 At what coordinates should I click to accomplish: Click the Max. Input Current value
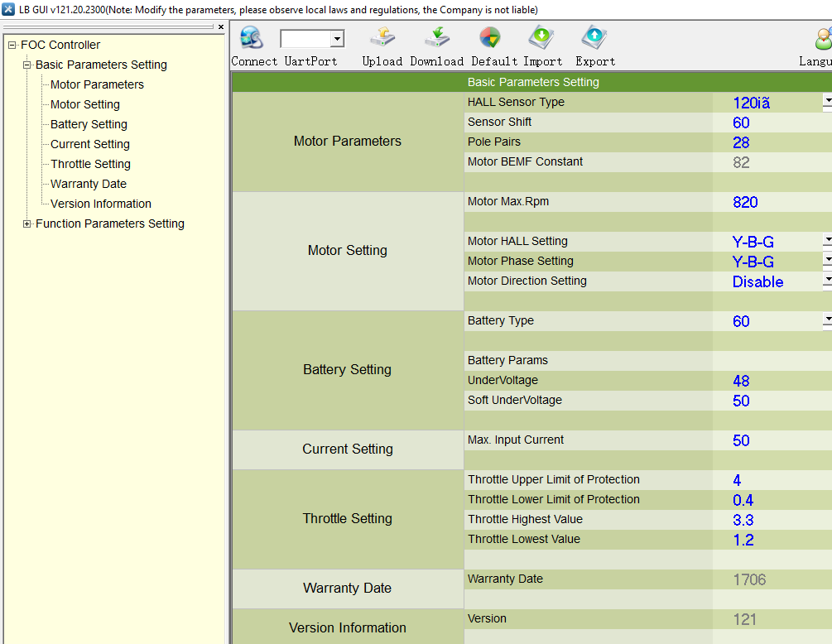pos(770,440)
